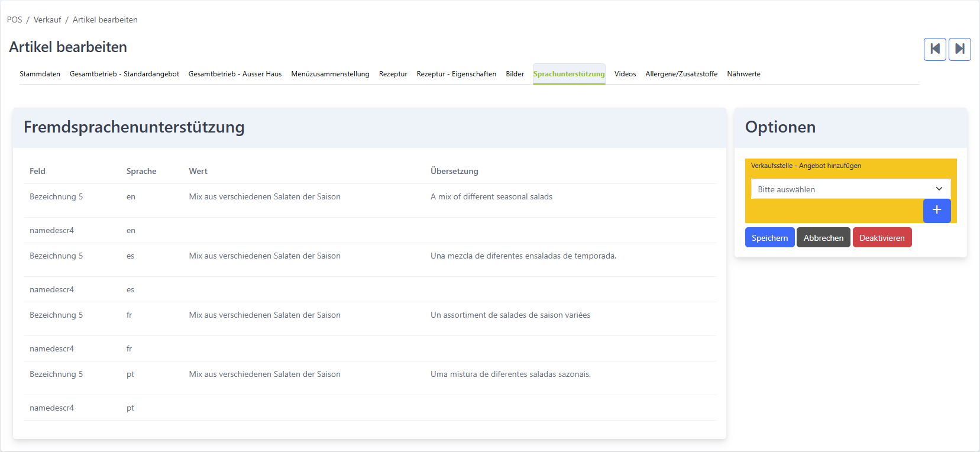Image resolution: width=980 pixels, height=452 pixels.
Task: Go to the last article record icon
Action: point(960,49)
